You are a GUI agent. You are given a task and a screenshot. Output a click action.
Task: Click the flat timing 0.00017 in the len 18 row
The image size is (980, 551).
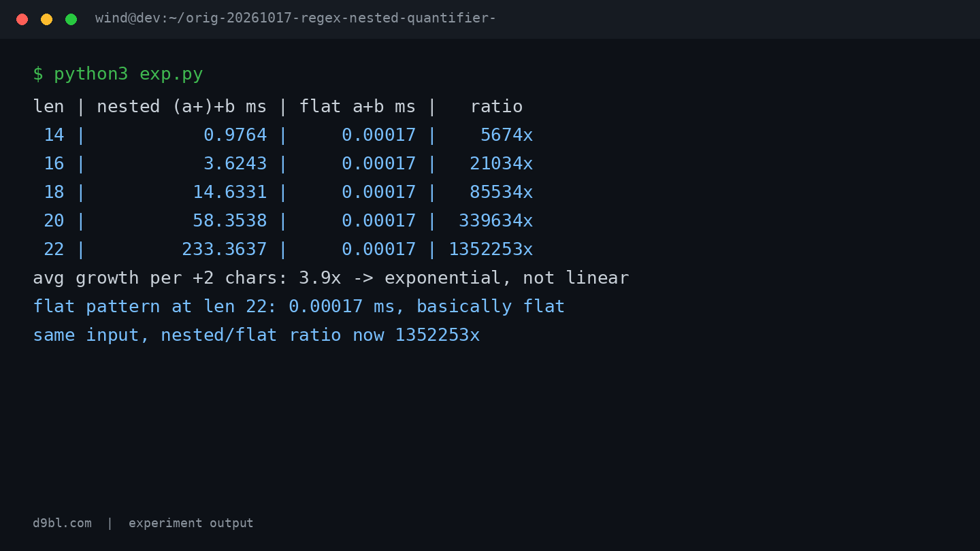[378, 192]
